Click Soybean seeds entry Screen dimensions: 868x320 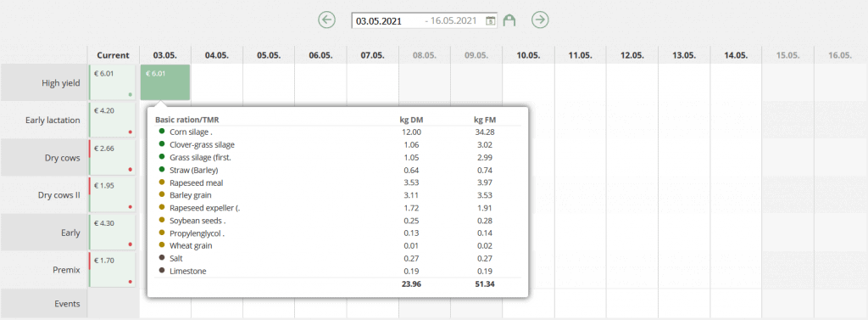(198, 221)
